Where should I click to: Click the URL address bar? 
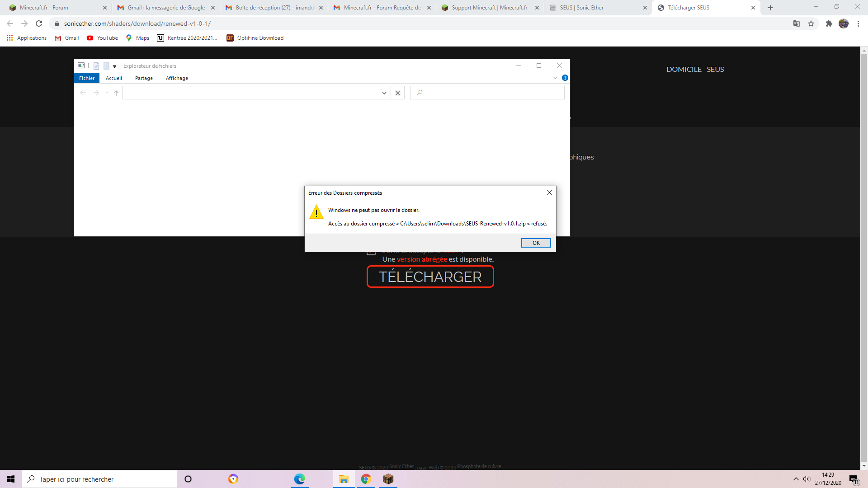pyautogui.click(x=425, y=23)
